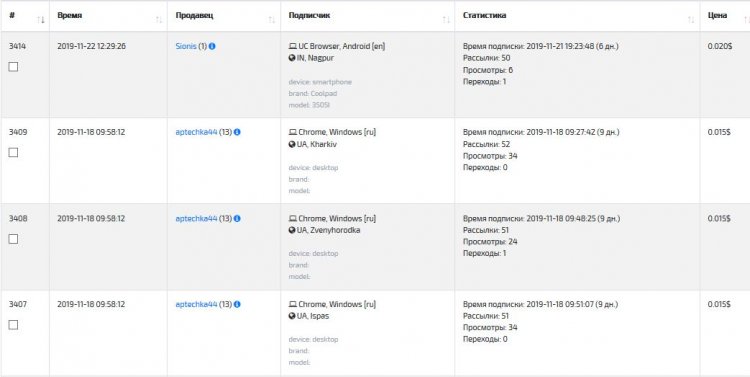Click sort arrows in Продавец column header

pos(272,20)
